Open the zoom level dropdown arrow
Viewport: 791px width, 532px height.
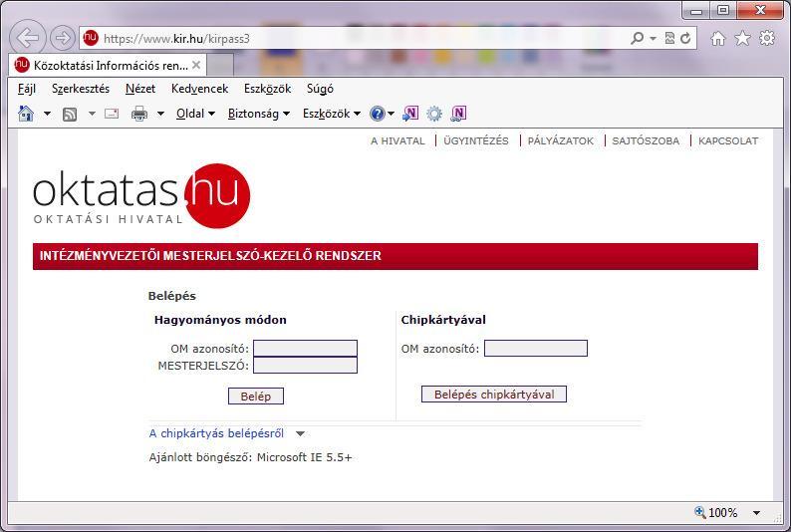click(757, 513)
